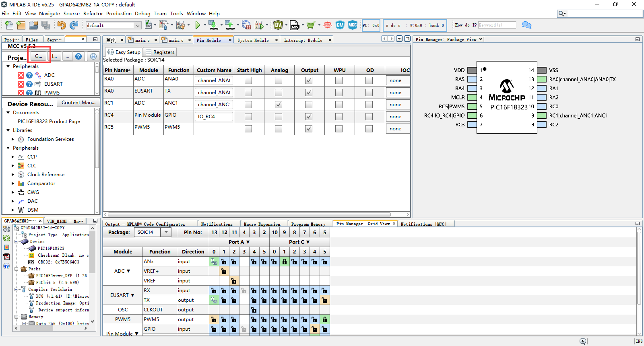Remove ADC with its red X icon

[21, 75]
